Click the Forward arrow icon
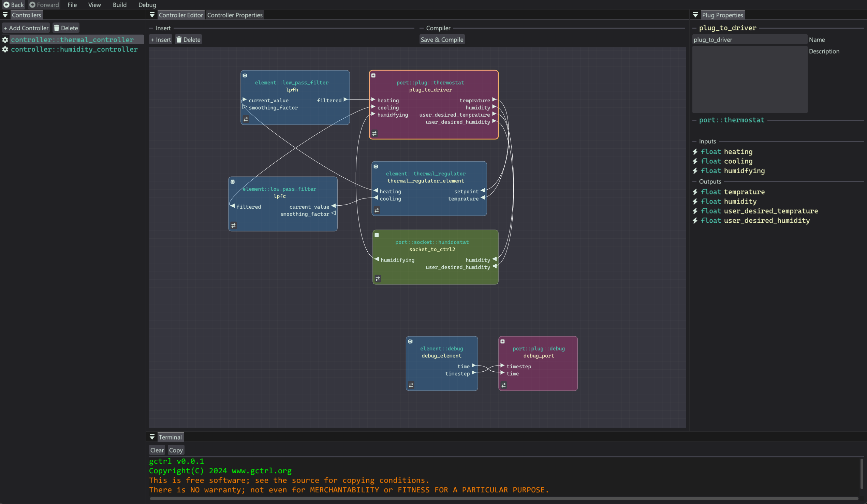 point(32,5)
